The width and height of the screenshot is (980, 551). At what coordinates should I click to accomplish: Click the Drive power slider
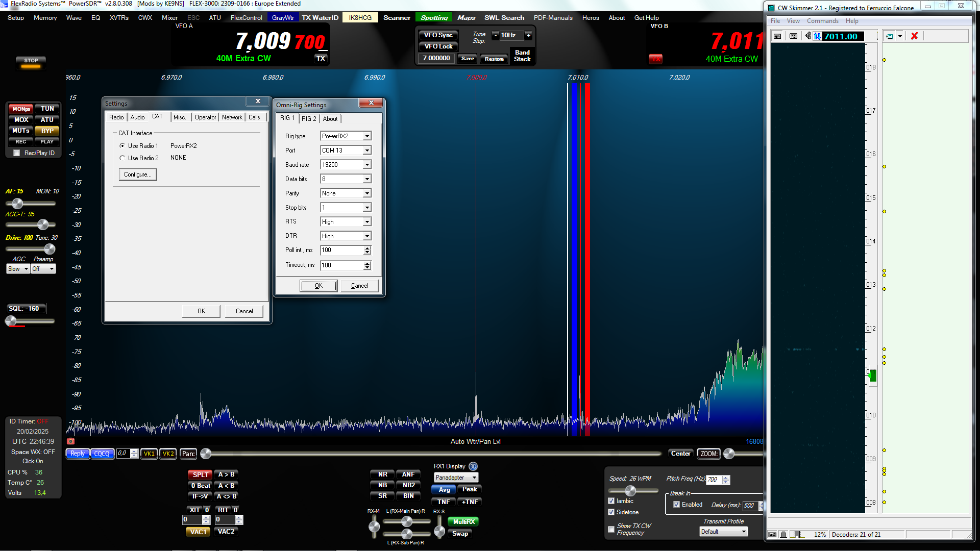pyautogui.click(x=30, y=249)
